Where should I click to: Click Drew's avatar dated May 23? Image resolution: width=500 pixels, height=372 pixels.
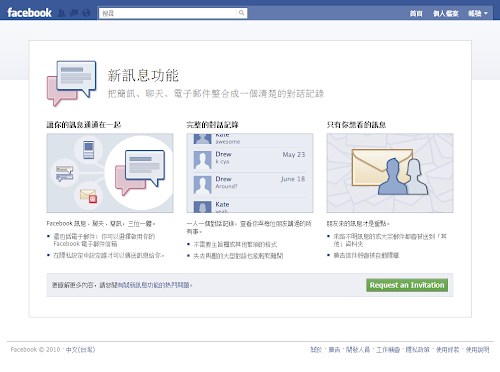point(202,160)
